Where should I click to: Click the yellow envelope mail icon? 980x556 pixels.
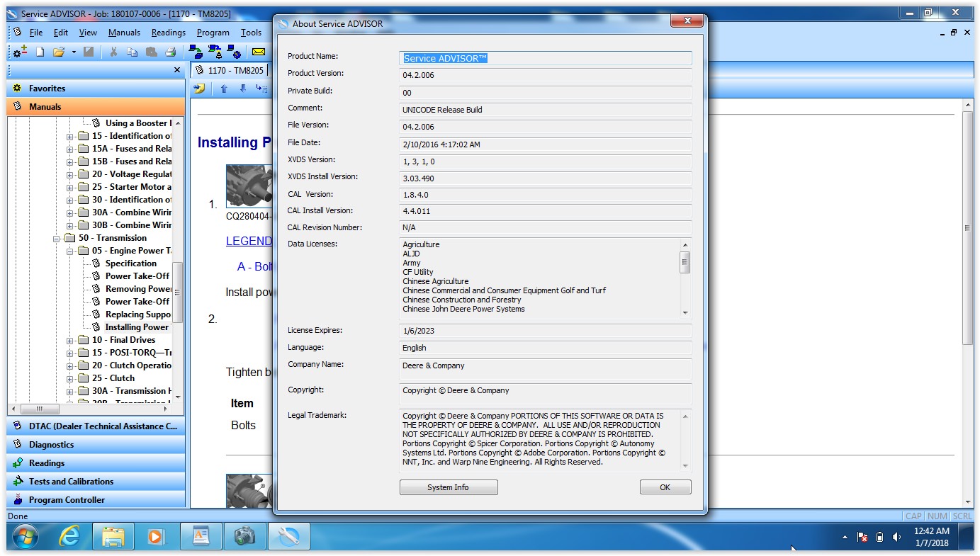[259, 52]
